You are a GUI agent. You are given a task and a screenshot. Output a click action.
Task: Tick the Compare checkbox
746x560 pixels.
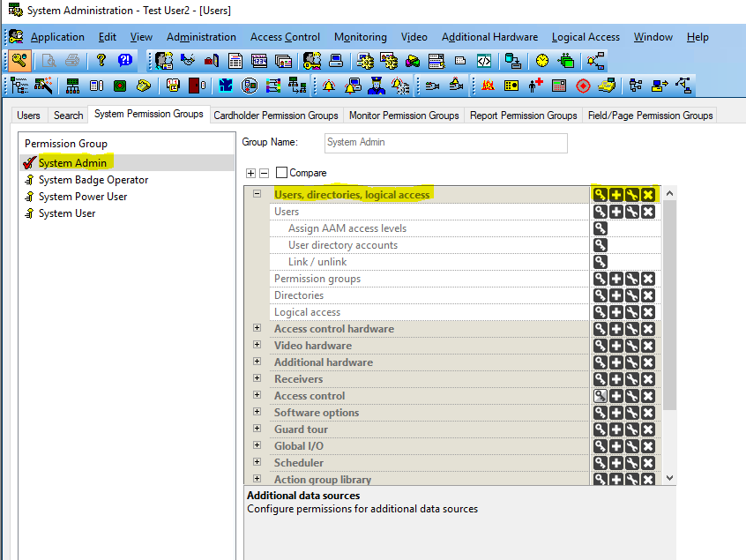[x=281, y=173]
